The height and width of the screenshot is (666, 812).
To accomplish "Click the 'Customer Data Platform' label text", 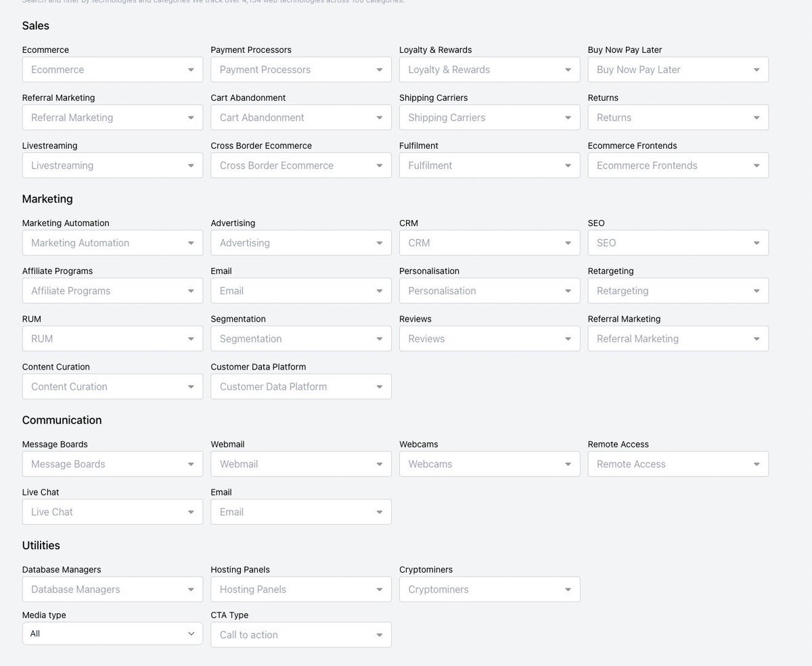I will coord(258,367).
